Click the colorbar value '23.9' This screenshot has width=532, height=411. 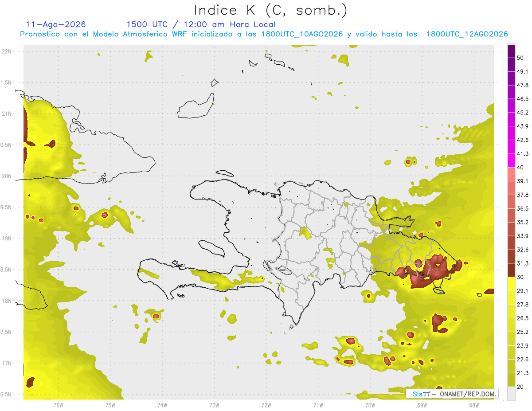(x=523, y=346)
